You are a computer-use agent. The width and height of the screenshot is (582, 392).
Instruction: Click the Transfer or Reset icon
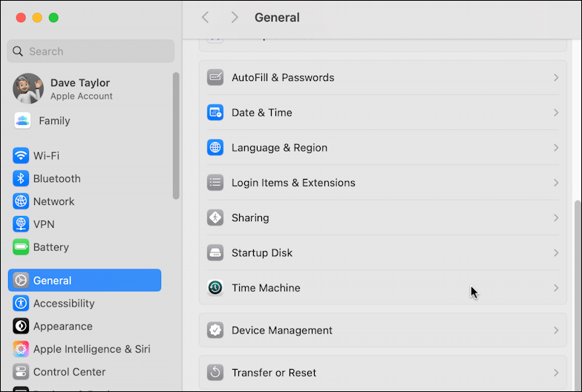(x=215, y=373)
